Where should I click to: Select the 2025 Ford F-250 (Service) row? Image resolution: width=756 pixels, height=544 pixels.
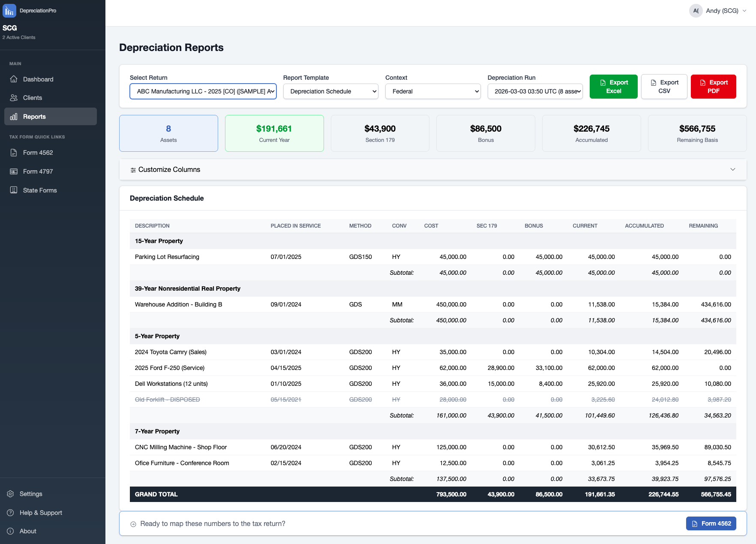click(433, 368)
